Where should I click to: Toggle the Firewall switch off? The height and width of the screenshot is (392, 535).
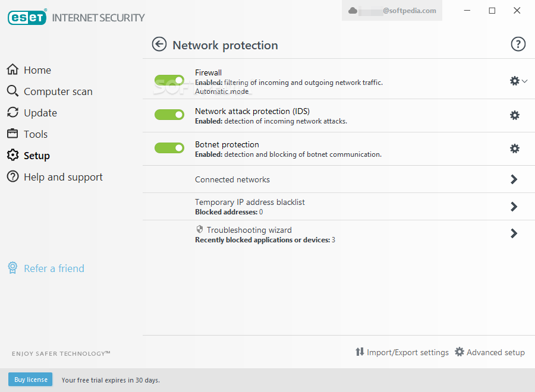click(x=169, y=80)
